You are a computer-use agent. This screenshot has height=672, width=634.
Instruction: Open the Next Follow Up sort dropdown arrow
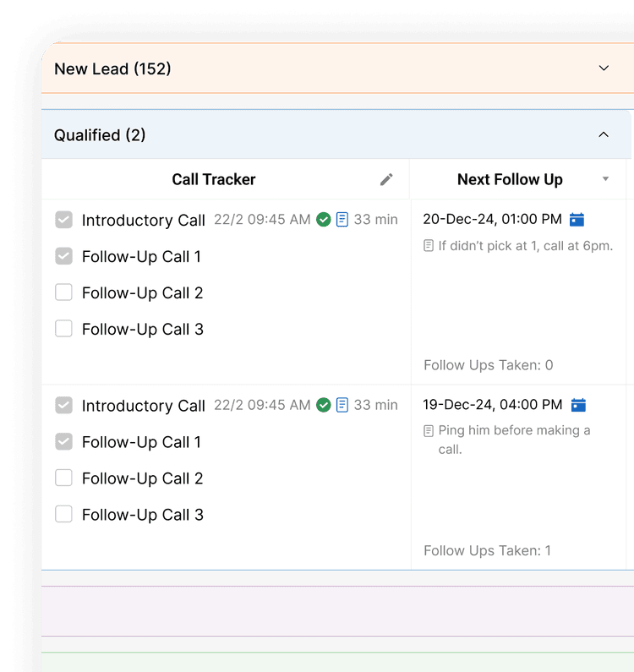606,178
